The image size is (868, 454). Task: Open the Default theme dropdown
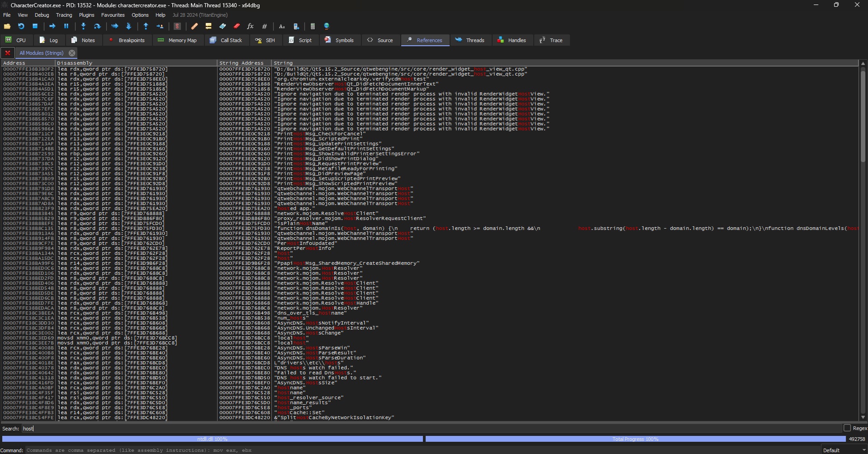(840, 450)
